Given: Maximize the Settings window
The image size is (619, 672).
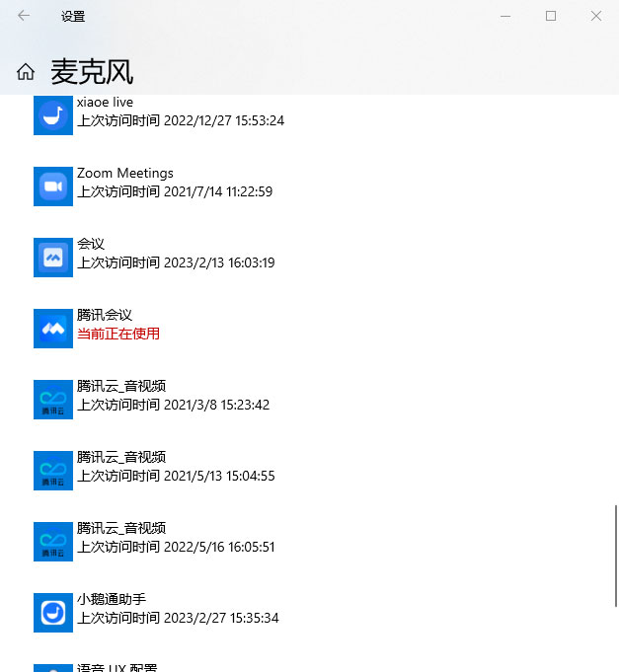Looking at the screenshot, I should (x=551, y=16).
